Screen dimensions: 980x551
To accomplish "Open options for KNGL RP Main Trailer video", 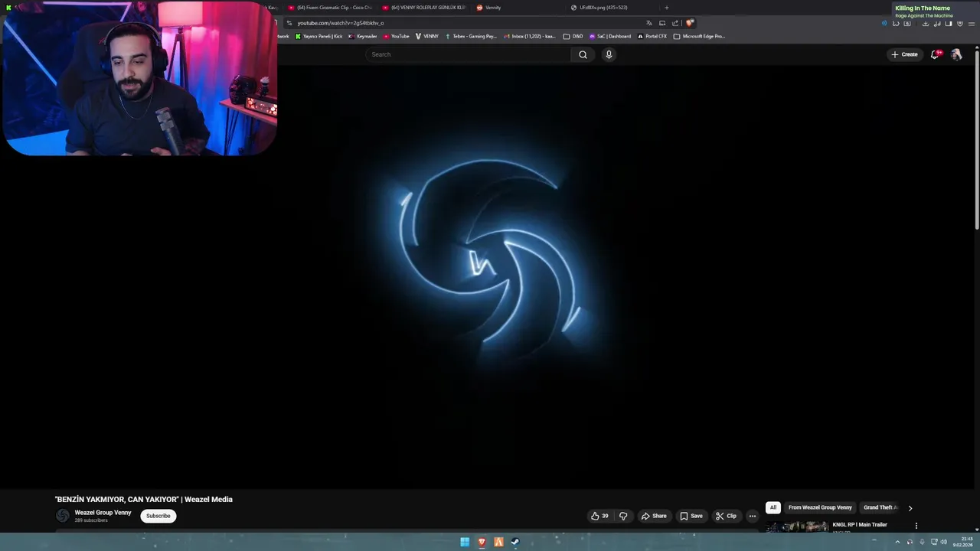I will point(916,526).
